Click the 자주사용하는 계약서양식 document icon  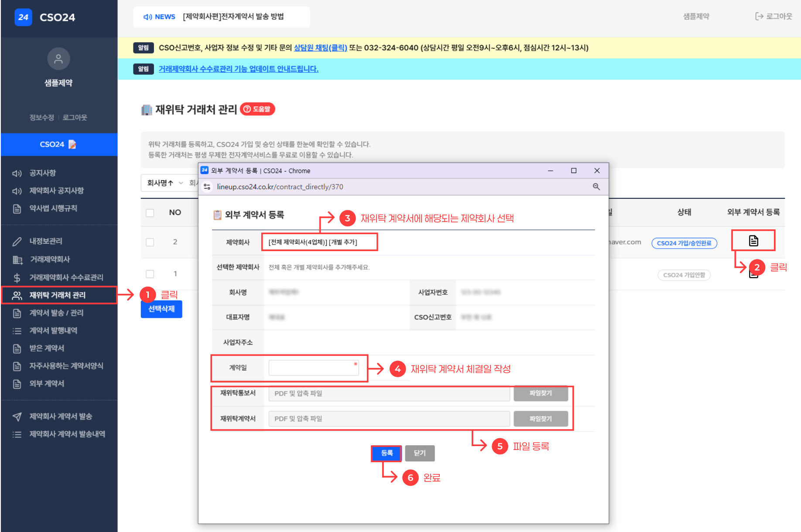17,366
